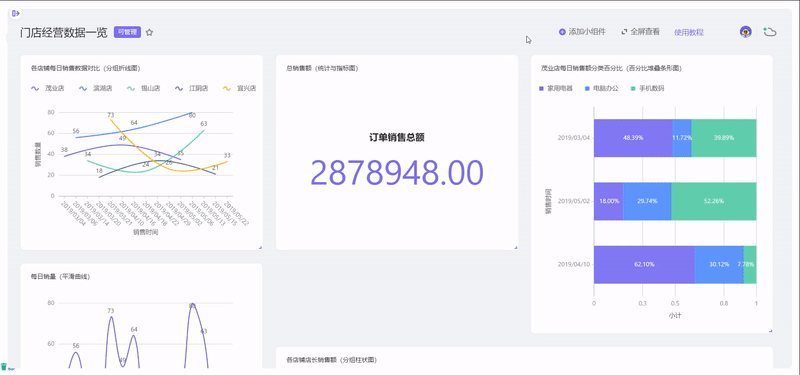This screenshot has width=800, height=375.
Task: Click the dashboard title 门店经营数据一览
Action: 64,33
